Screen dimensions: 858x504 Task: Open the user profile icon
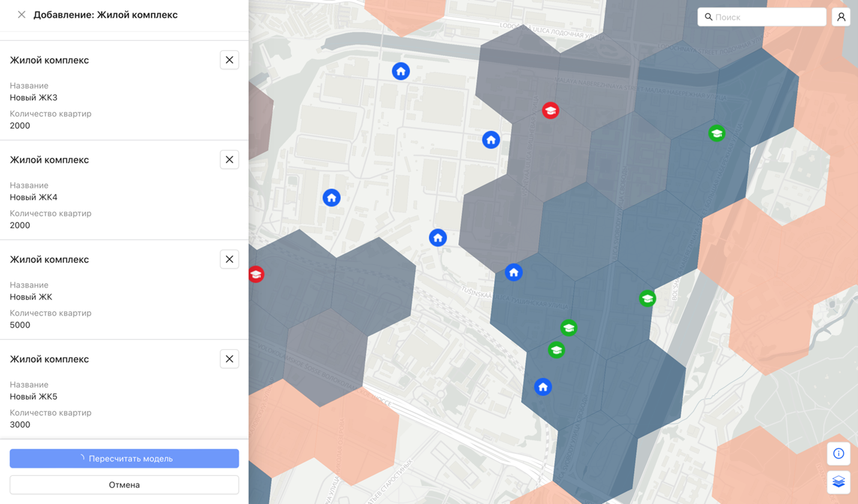point(841,17)
